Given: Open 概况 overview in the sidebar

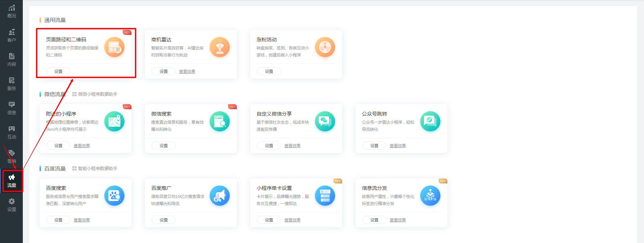Looking at the screenshot, I should (x=12, y=11).
